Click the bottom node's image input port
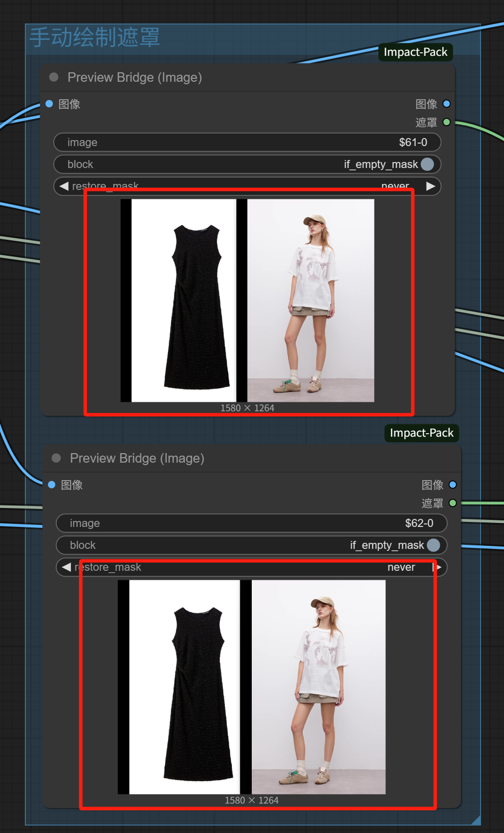The image size is (504, 833). [x=51, y=485]
